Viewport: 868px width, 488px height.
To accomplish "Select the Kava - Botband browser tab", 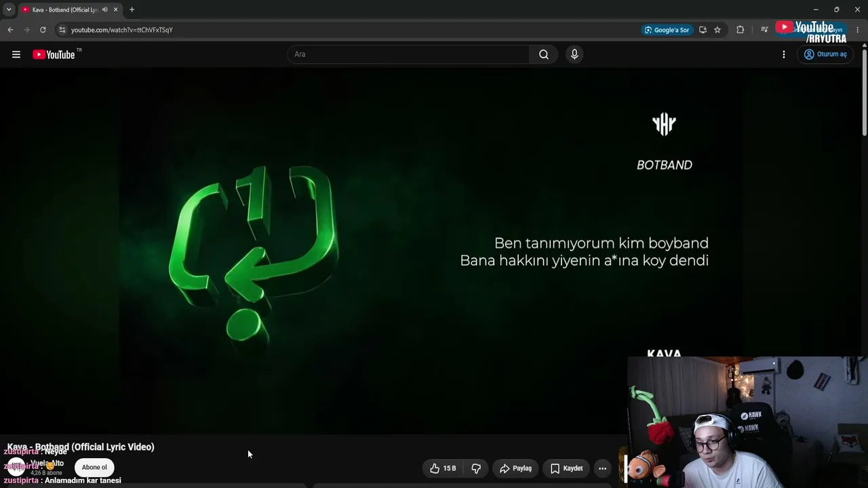I will pyautogui.click(x=70, y=9).
